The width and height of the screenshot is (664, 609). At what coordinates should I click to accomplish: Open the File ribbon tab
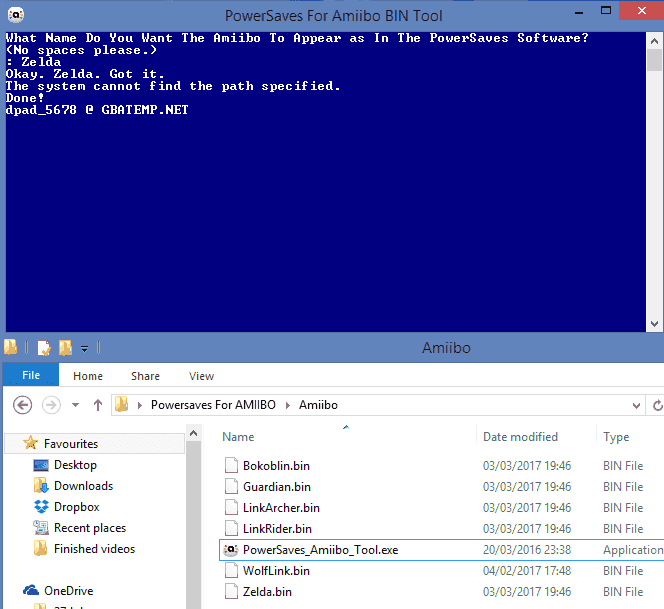[x=31, y=375]
